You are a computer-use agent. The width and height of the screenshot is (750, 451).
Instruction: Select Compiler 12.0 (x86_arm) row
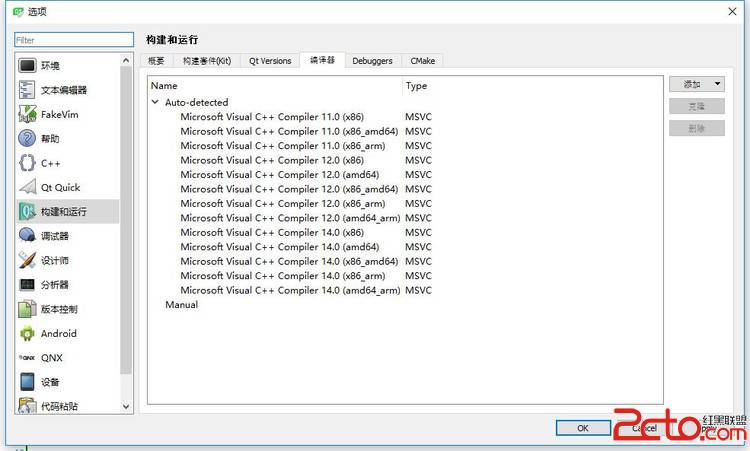(x=405, y=203)
